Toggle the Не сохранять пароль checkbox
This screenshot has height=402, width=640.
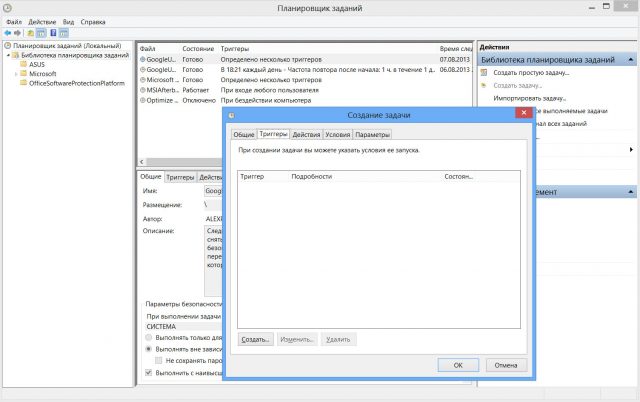(x=158, y=359)
